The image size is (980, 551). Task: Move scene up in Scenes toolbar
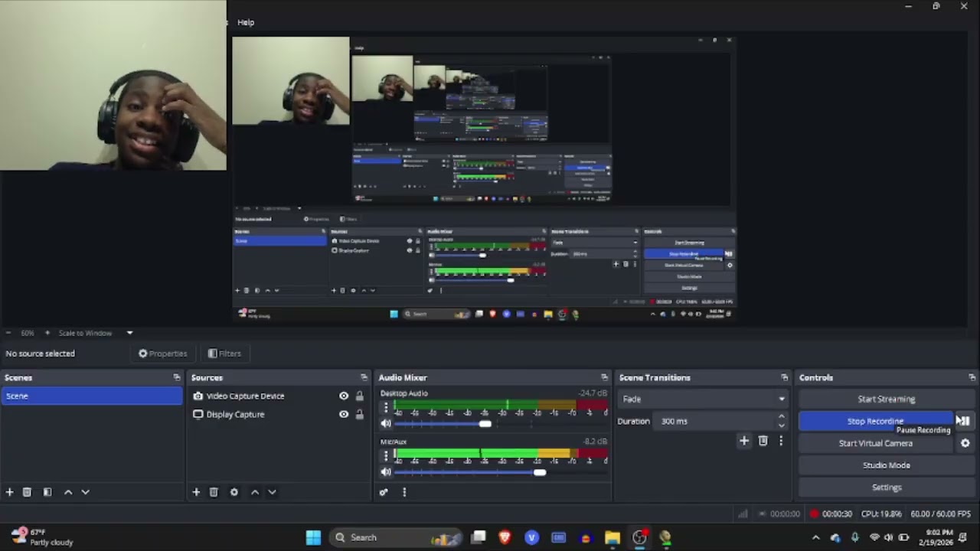(x=68, y=492)
